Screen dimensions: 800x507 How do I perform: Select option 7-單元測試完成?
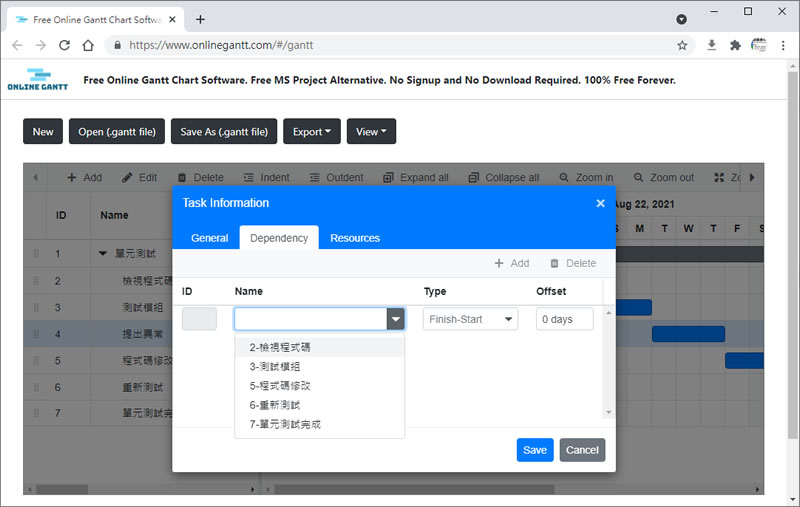319,424
